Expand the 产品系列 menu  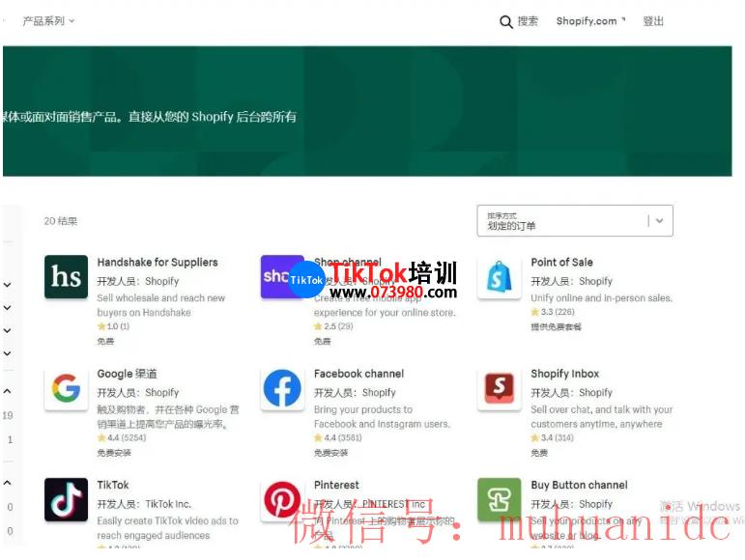pyautogui.click(x=48, y=21)
